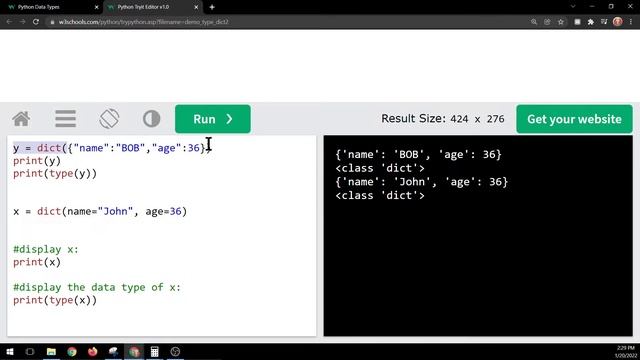Click the output line with 'John'

(x=422, y=182)
